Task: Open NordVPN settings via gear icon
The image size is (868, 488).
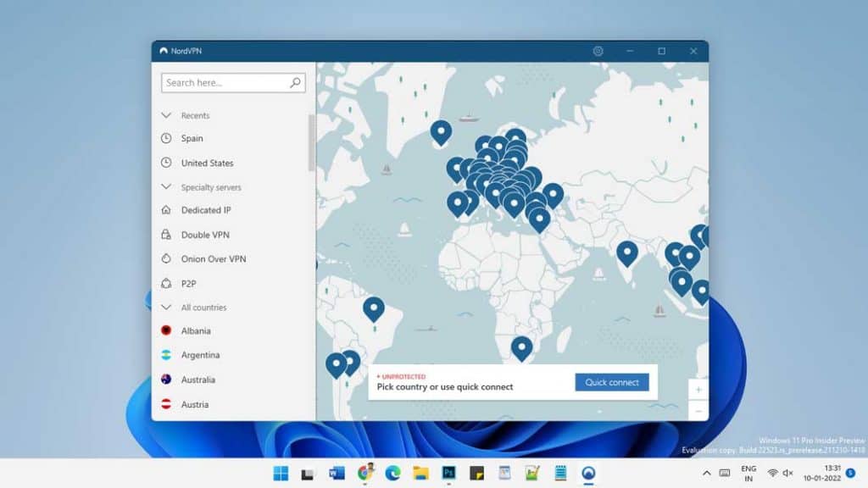Action: [x=598, y=51]
